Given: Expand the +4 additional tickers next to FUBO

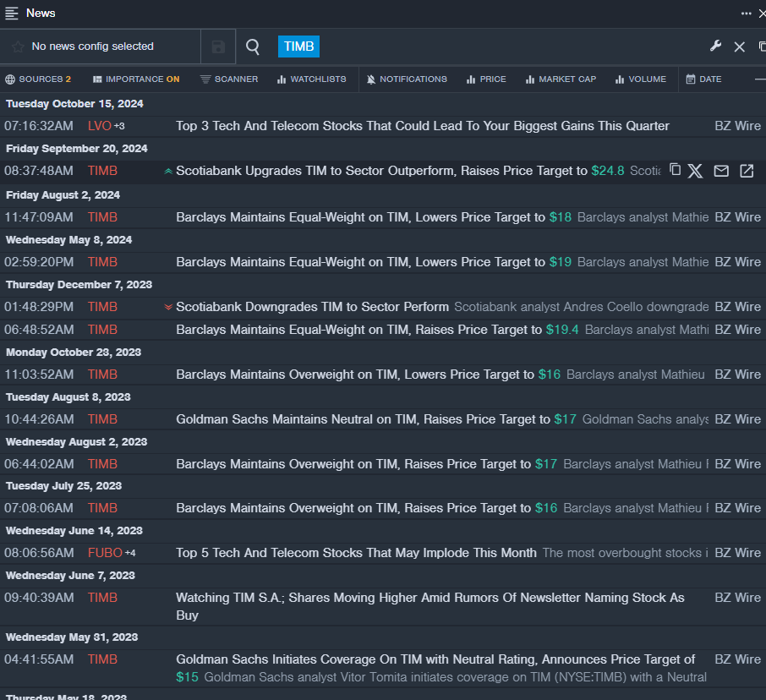Looking at the screenshot, I should tap(130, 553).
